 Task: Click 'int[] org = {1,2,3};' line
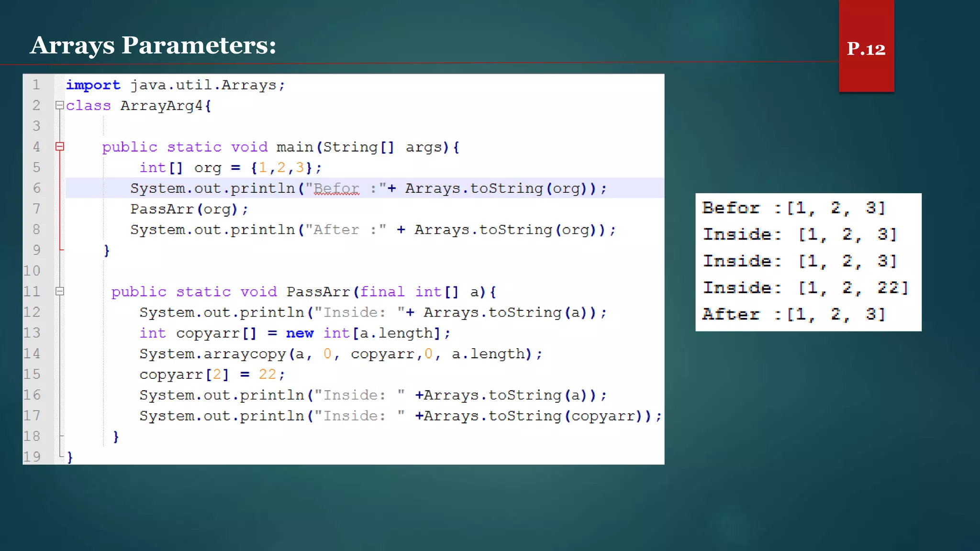coord(231,167)
